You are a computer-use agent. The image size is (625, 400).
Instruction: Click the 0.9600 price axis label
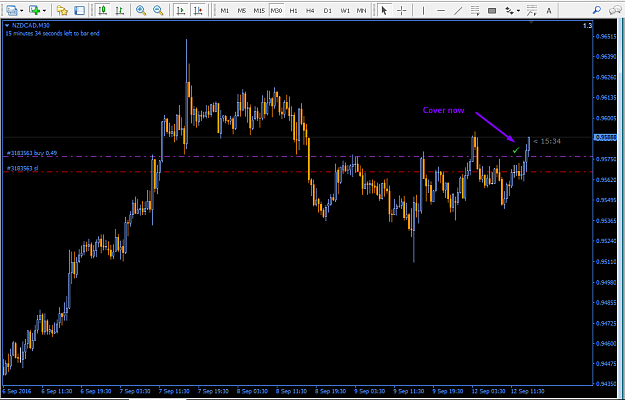606,118
